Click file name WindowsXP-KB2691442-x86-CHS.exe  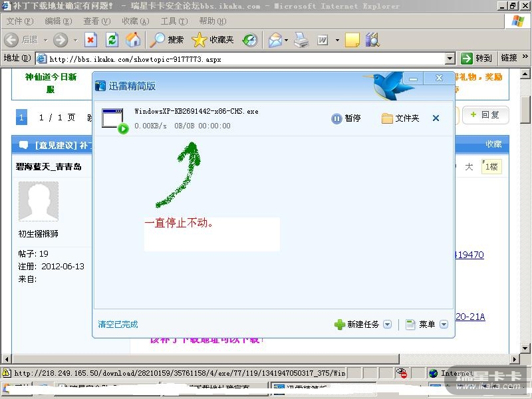pos(196,111)
